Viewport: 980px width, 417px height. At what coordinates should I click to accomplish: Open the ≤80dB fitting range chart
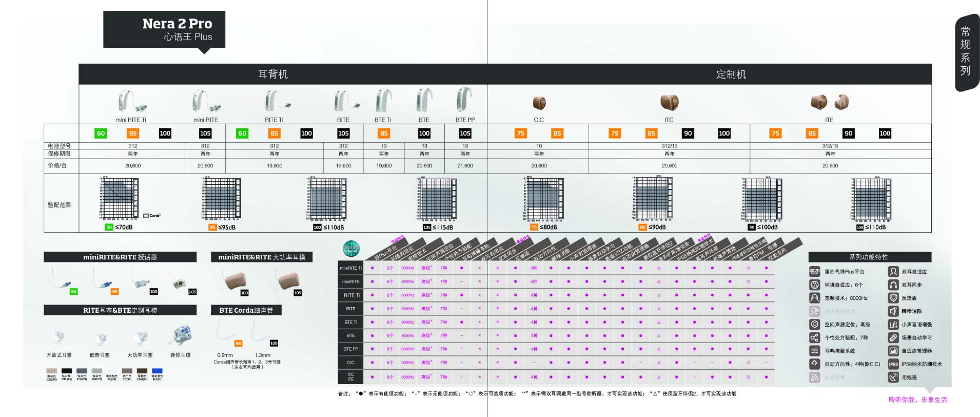tap(544, 199)
